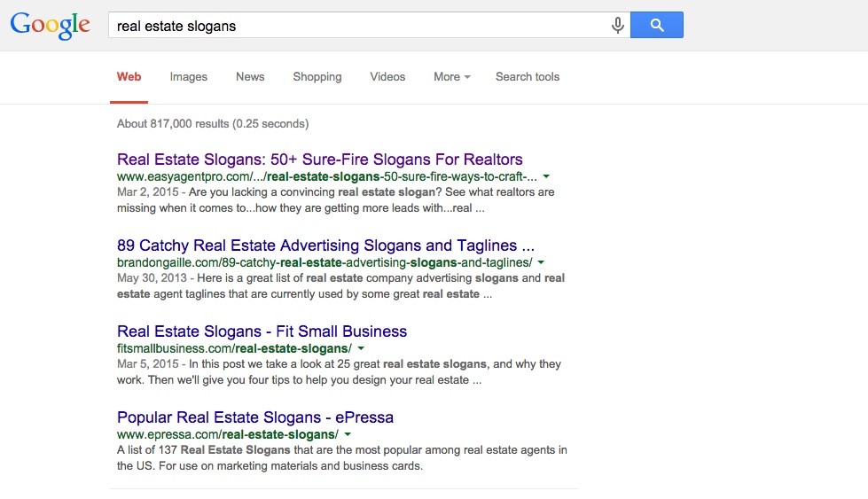Expand arrow next to epressa.com URL
The height and width of the screenshot is (499, 868).
(348, 434)
